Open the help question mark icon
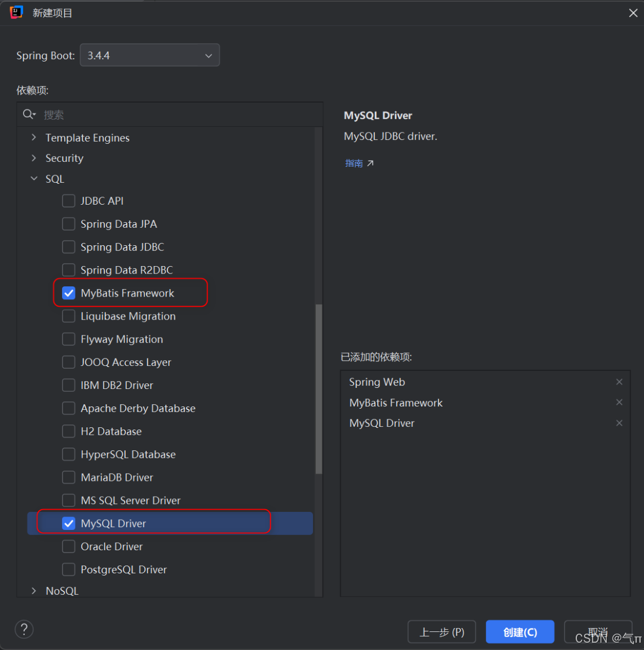Viewport: 644px width, 650px height. tap(24, 629)
